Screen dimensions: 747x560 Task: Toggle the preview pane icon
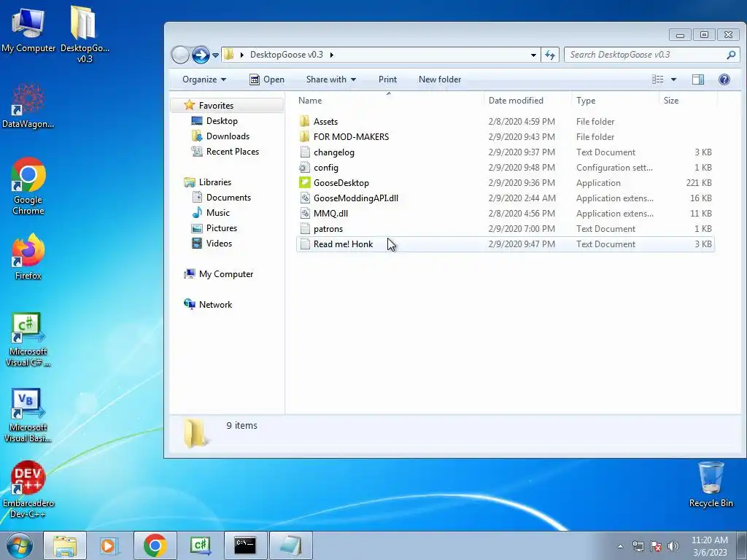(698, 79)
